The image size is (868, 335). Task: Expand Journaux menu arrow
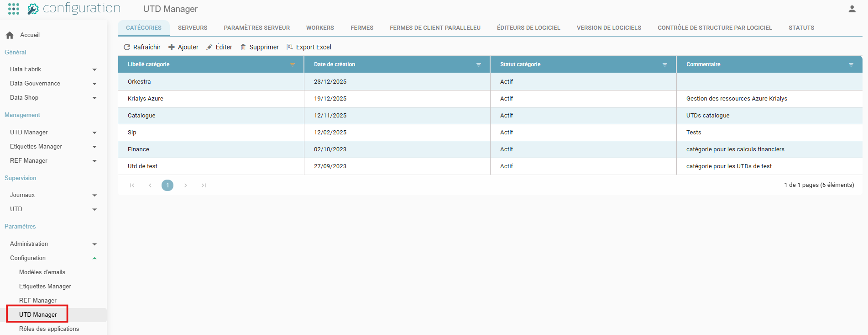[94, 195]
